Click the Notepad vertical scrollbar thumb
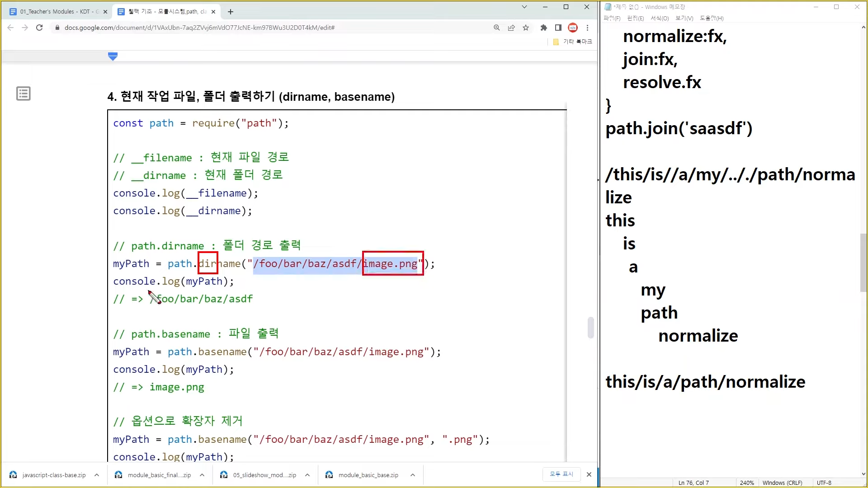 point(863,262)
